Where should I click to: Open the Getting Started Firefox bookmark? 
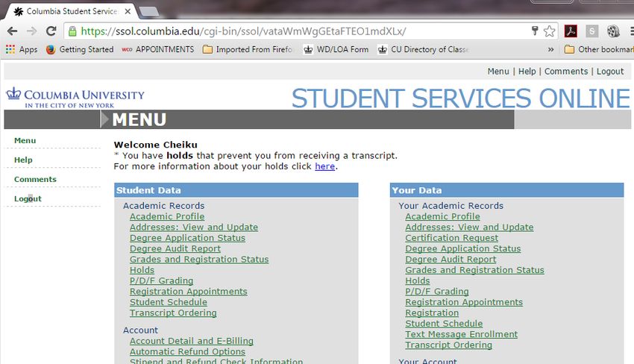[x=80, y=49]
